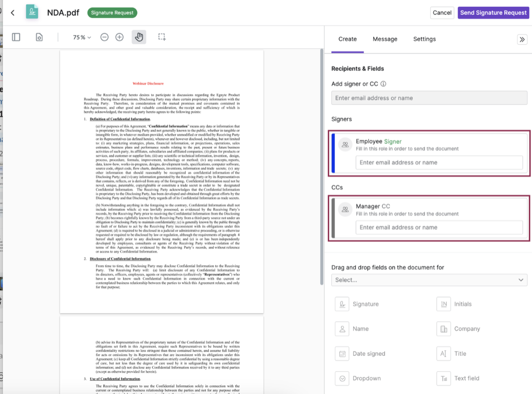The image size is (532, 394).
Task: Focus the Add signer or CC input
Action: pos(429,98)
